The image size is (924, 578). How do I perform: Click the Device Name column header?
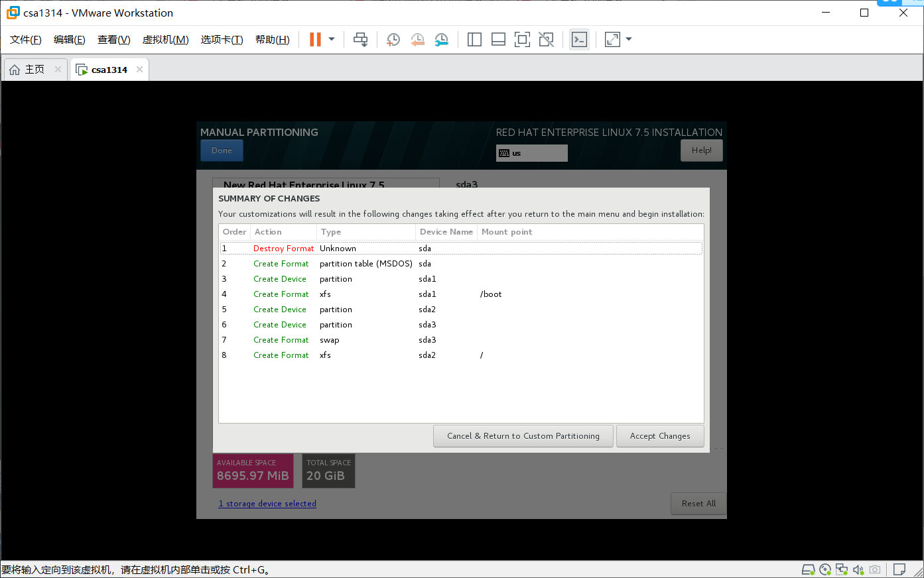coord(446,232)
